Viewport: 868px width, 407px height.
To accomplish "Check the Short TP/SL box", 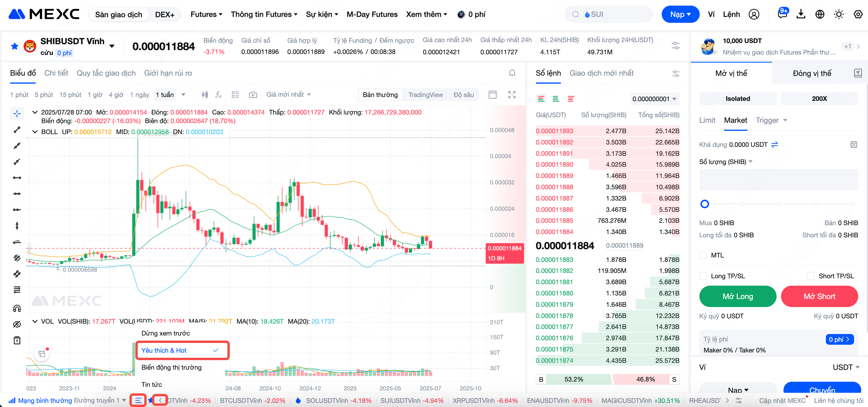I will coord(811,276).
